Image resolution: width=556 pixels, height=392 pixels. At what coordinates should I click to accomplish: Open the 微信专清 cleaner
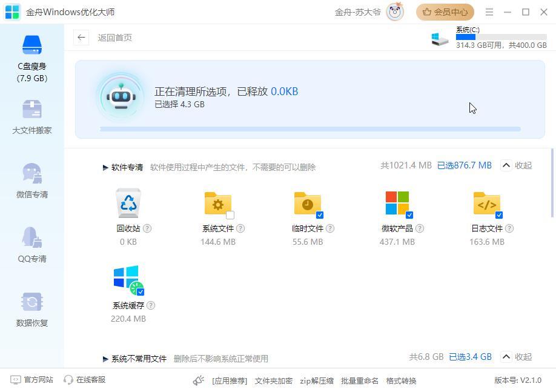[x=31, y=181]
